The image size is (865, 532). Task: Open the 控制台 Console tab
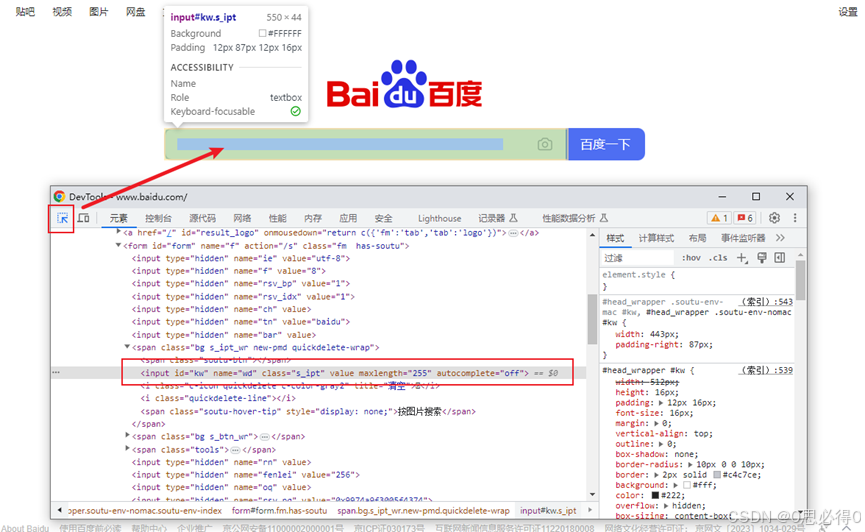(x=158, y=218)
